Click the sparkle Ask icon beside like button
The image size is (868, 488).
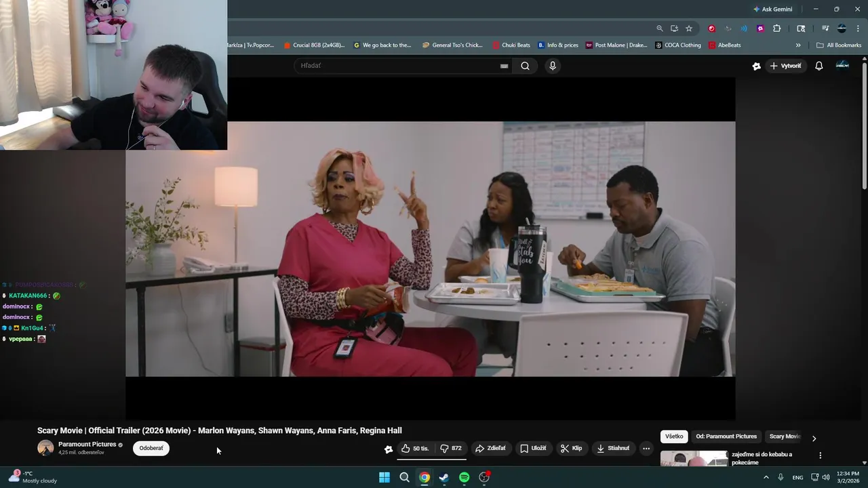388,449
